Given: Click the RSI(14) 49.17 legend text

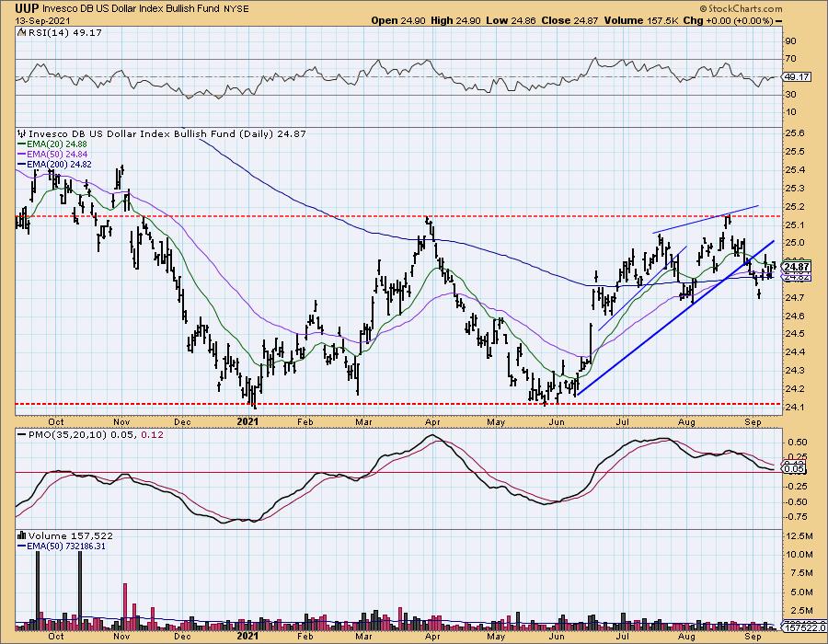Looking at the screenshot, I should 65,33.
